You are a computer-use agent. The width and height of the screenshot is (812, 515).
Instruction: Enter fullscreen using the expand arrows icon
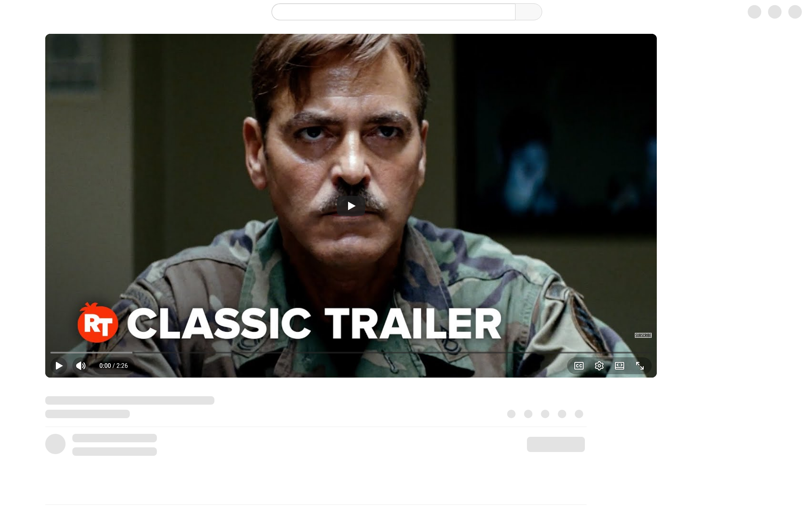click(640, 366)
